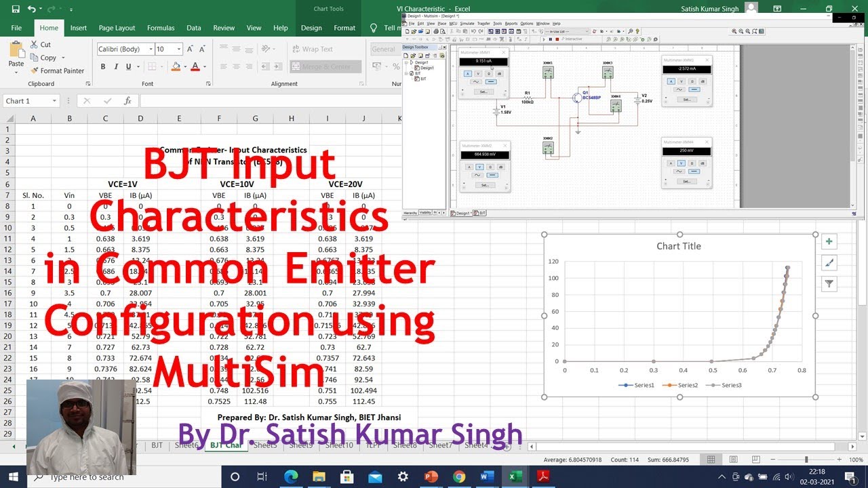
Task: Select voltmeter V mode on Multimeter-XMM2
Action: coord(479,167)
